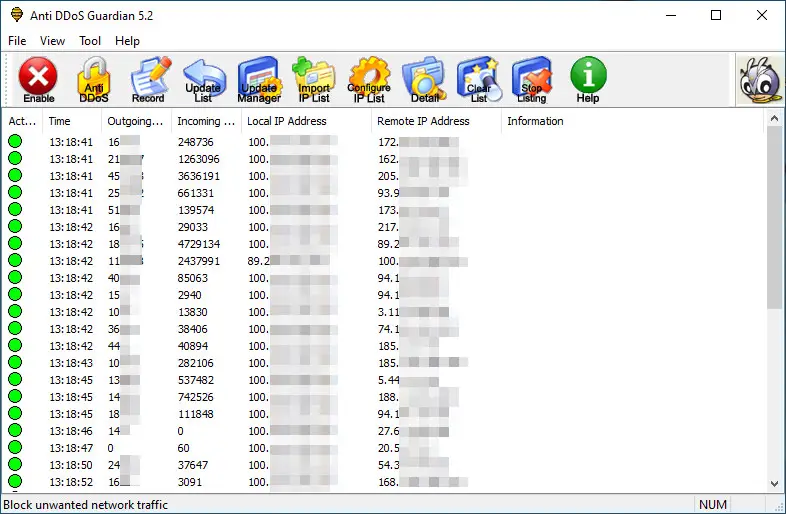This screenshot has width=786, height=514.
Task: Select the 13:18:52 time cell
Action: pos(71,482)
